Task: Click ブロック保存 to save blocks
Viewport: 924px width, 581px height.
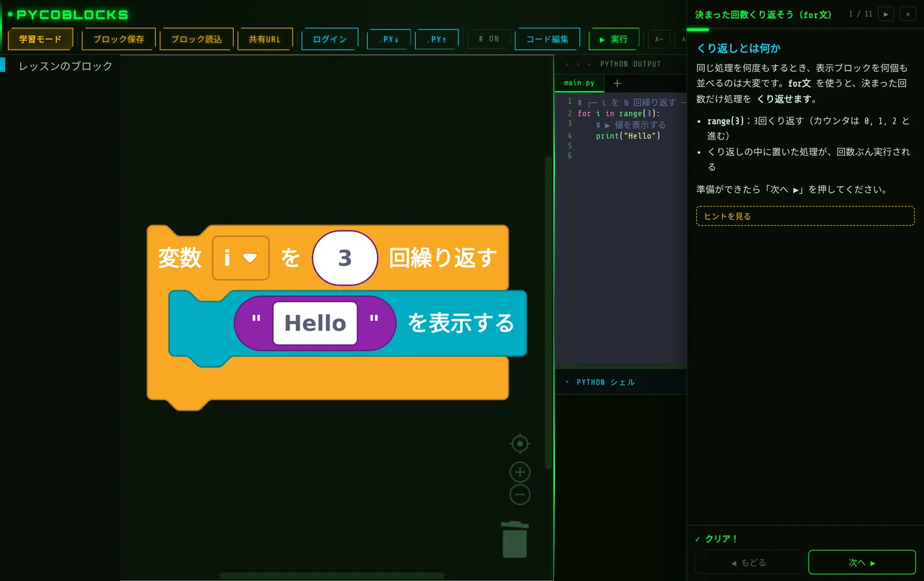Action: pyautogui.click(x=119, y=39)
